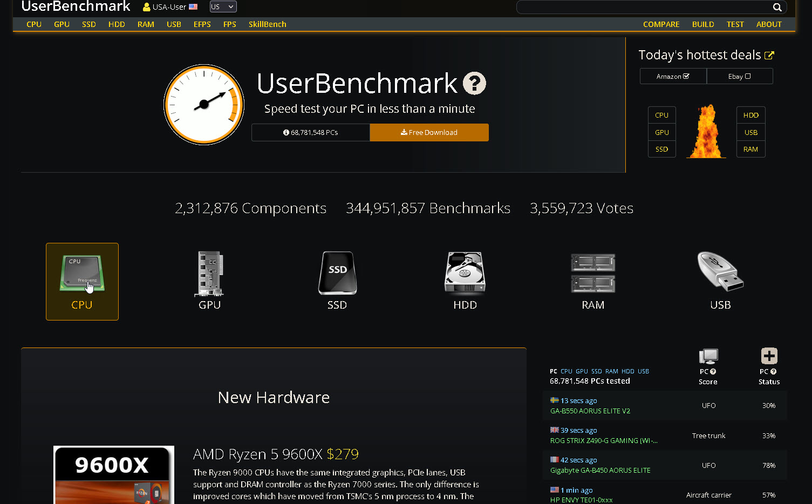Click the HDD hot deals button
Image resolution: width=812 pixels, height=504 pixels.
tap(751, 115)
